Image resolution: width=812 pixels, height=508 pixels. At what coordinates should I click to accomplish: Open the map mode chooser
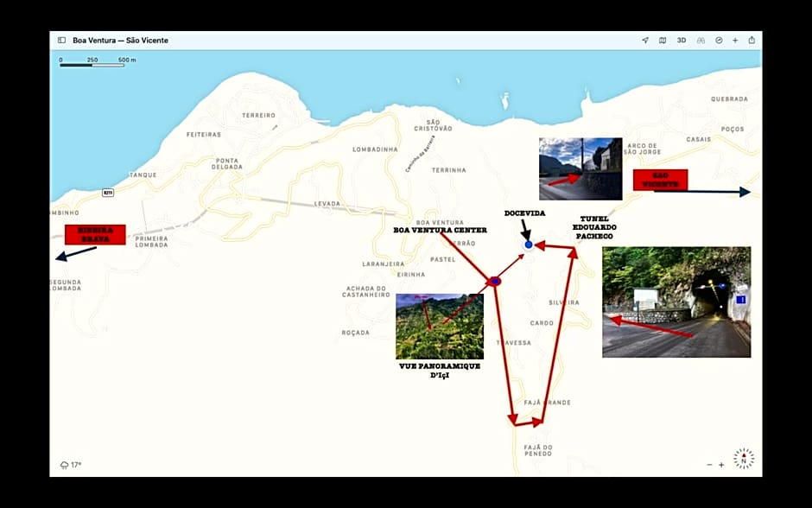click(x=663, y=41)
